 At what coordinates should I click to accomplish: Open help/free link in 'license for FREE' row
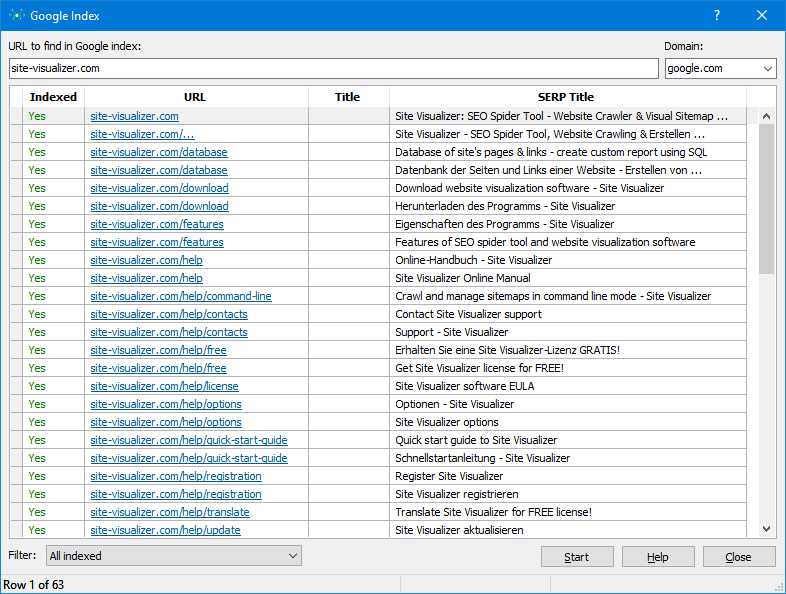158,368
